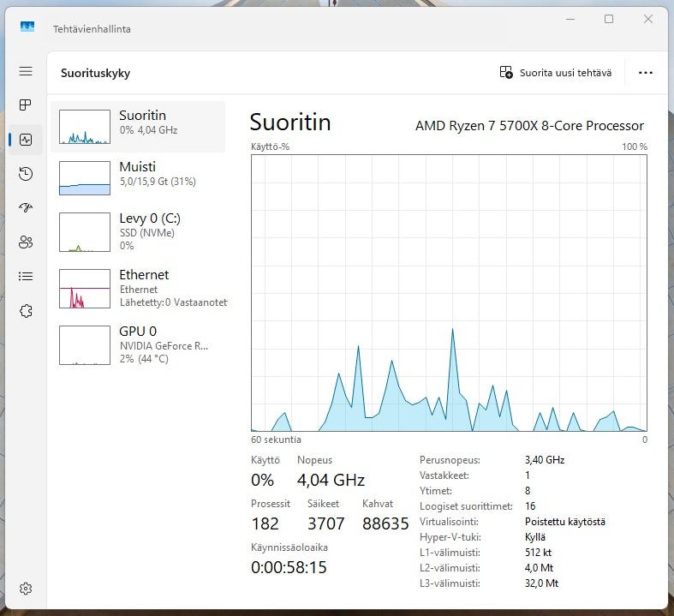Select the Performance page icon
The image size is (674, 616).
click(26, 140)
